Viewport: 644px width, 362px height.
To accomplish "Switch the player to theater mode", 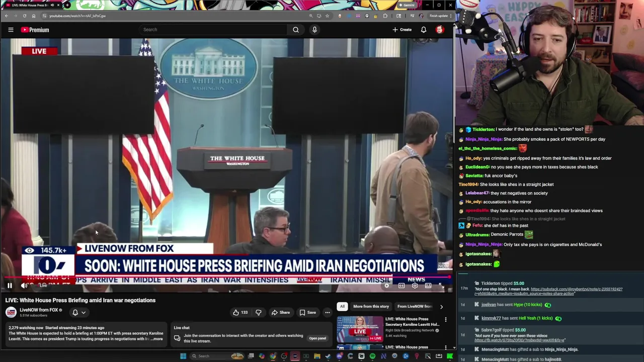I will pos(428,286).
